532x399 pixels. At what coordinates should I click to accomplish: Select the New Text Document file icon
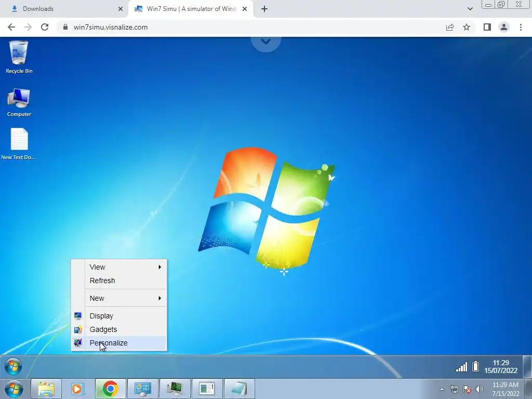coord(19,143)
